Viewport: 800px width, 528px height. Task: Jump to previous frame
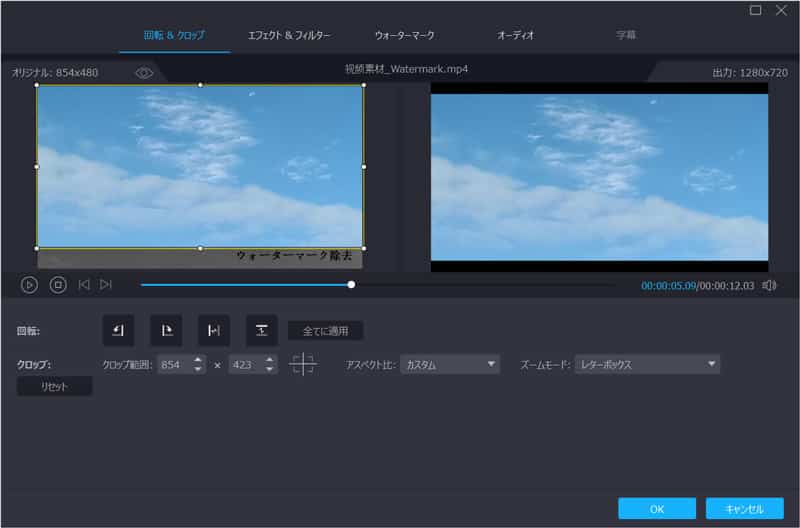click(x=84, y=285)
